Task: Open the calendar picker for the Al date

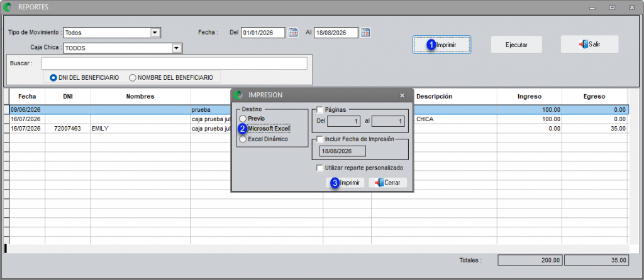Action: click(x=365, y=33)
